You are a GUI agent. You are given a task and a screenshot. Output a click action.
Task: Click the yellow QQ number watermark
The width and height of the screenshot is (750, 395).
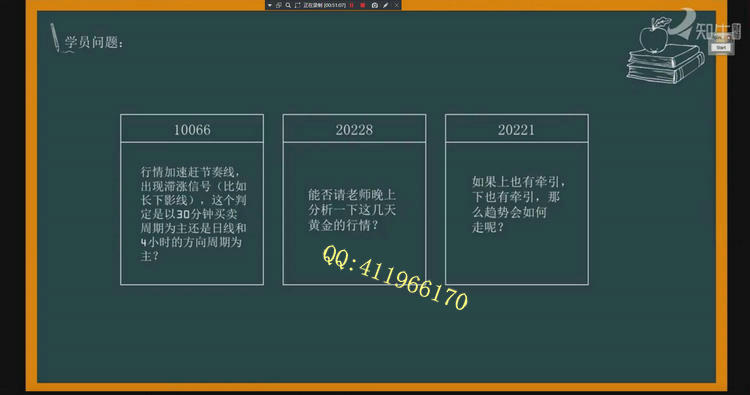pyautogui.click(x=395, y=277)
